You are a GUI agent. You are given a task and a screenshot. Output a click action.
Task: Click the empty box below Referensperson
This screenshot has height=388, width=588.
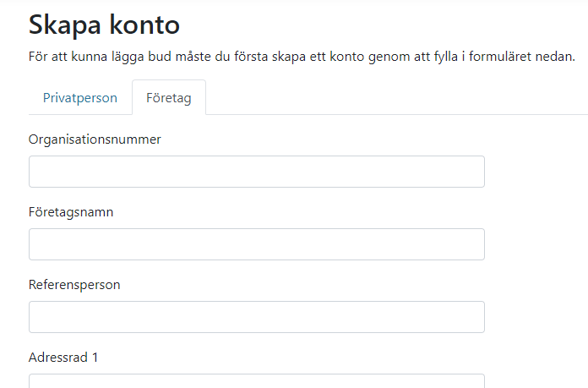tap(257, 317)
